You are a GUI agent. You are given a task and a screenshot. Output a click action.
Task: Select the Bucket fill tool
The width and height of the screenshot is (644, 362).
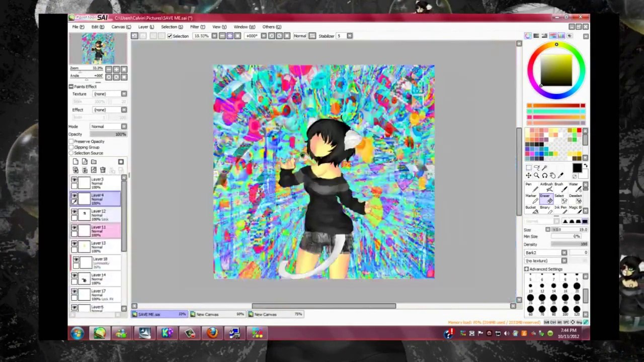pos(531,210)
